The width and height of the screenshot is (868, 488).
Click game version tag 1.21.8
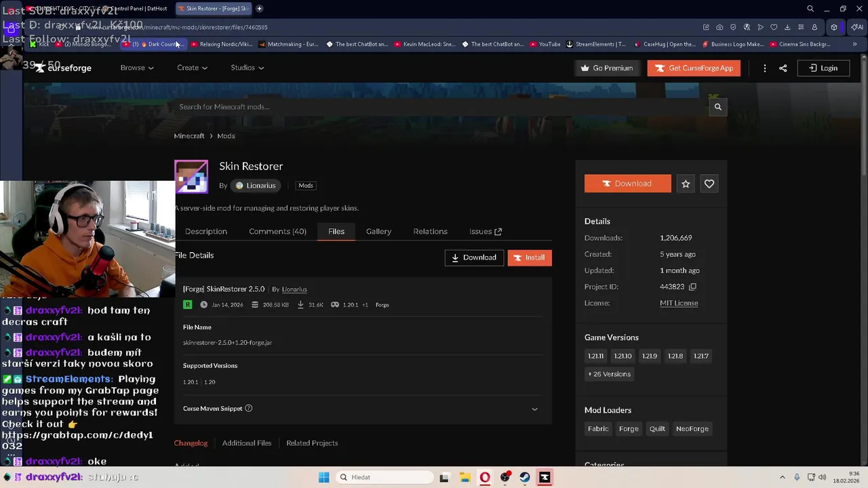[x=675, y=356]
